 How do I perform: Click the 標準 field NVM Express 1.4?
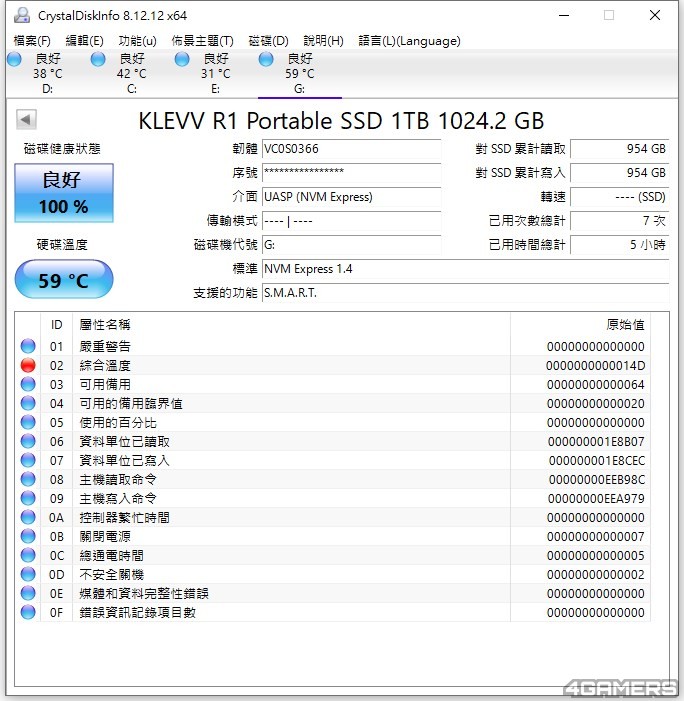click(x=465, y=269)
